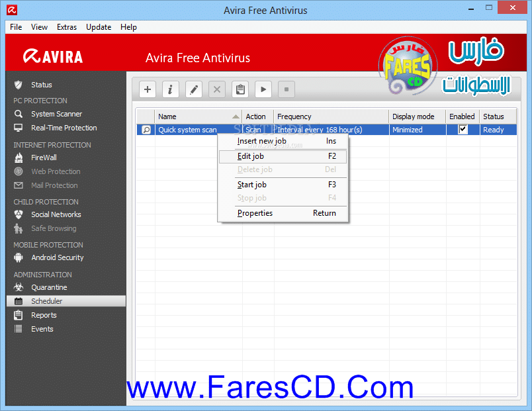Sort jobs by the Display mode column header
532x411 pixels.
[x=418, y=116]
